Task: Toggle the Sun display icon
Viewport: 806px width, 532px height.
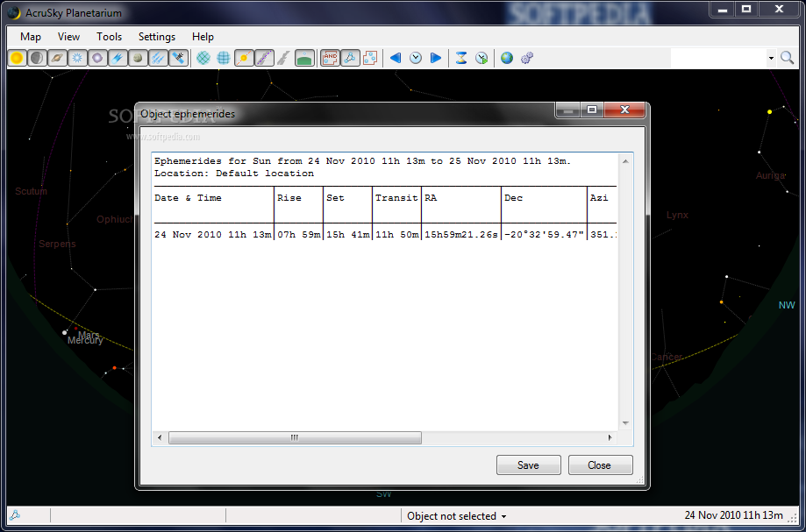Action: tap(17, 58)
